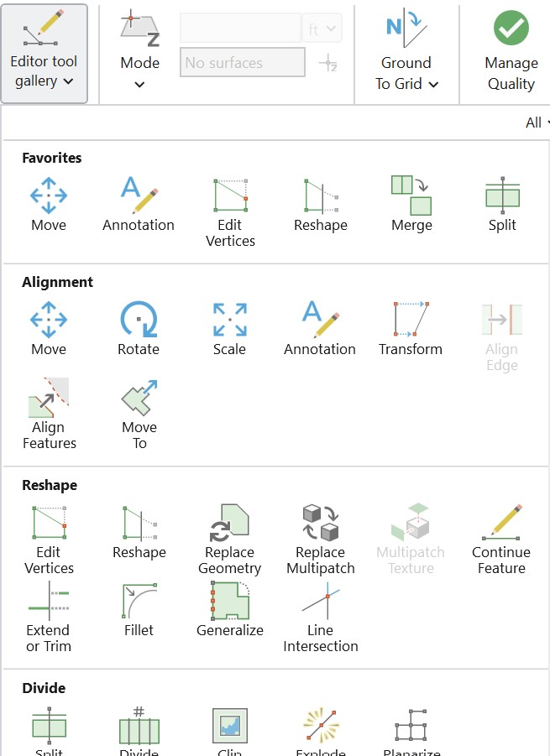Select the Rotate tool in Alignment
550x756 pixels.
(139, 328)
